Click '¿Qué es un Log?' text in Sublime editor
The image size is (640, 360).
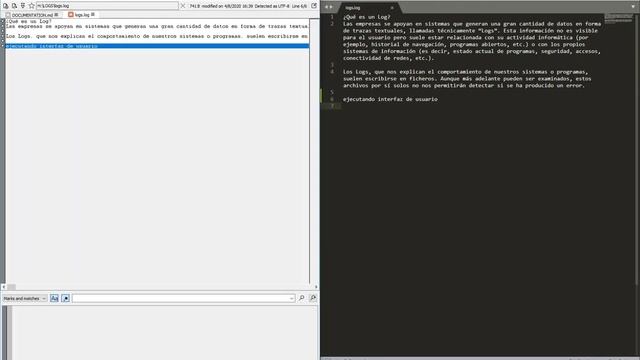(x=367, y=17)
